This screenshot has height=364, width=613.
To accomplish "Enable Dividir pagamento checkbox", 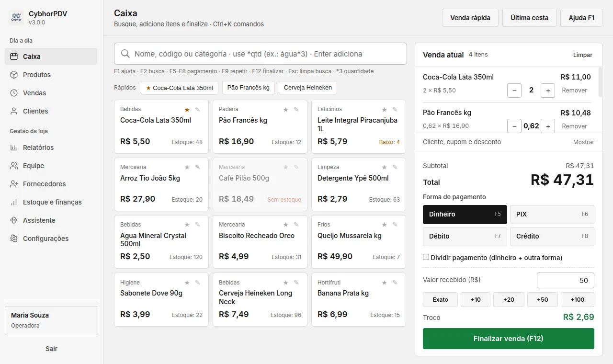I will tap(426, 257).
